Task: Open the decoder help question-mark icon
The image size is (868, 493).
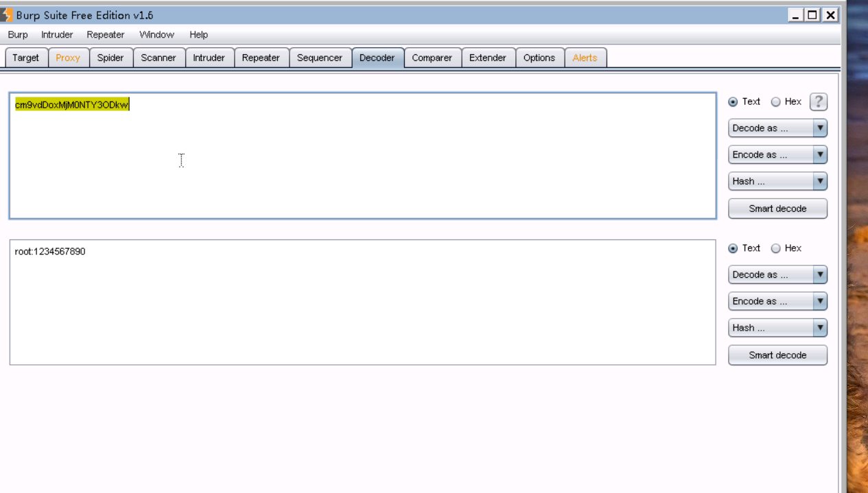Action: tap(818, 101)
